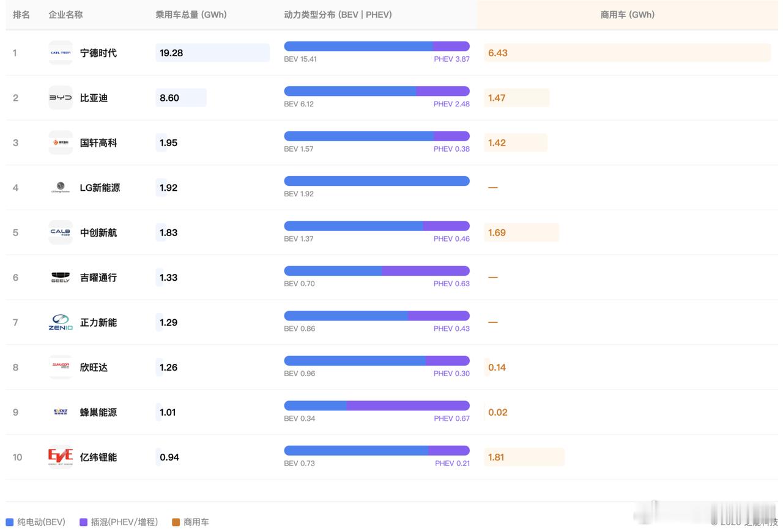Open the 欣旺达 company name

[x=94, y=368]
